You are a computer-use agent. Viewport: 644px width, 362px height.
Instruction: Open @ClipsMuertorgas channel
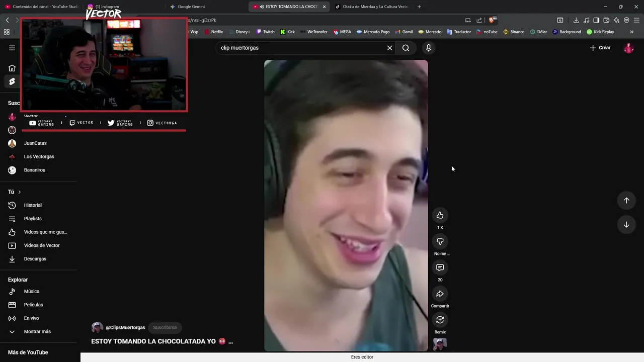tap(125, 327)
